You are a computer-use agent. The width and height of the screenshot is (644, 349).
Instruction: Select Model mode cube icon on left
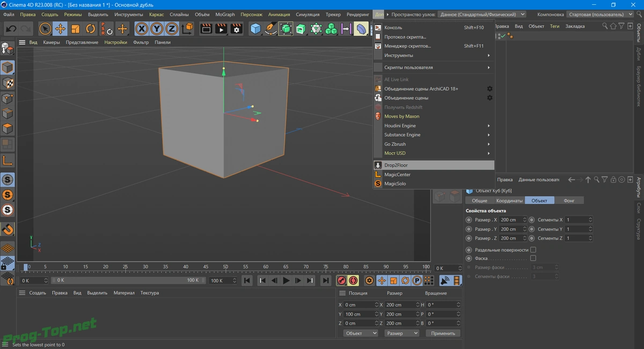coord(8,68)
